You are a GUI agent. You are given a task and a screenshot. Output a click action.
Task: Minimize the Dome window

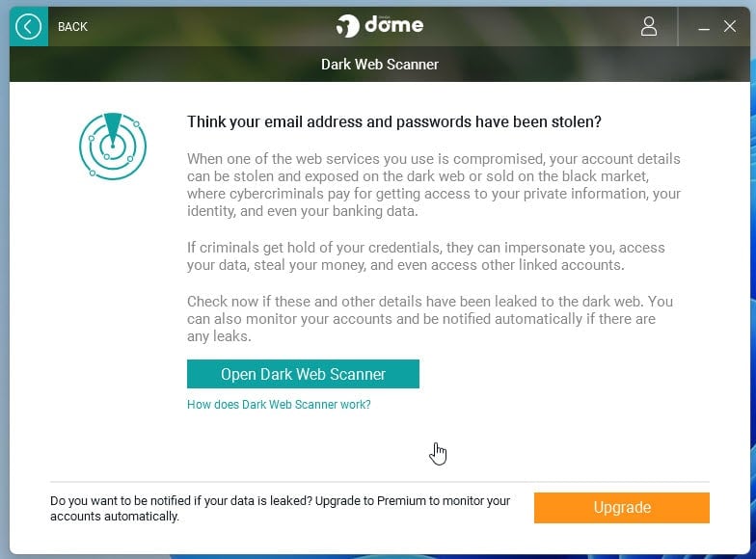704,27
